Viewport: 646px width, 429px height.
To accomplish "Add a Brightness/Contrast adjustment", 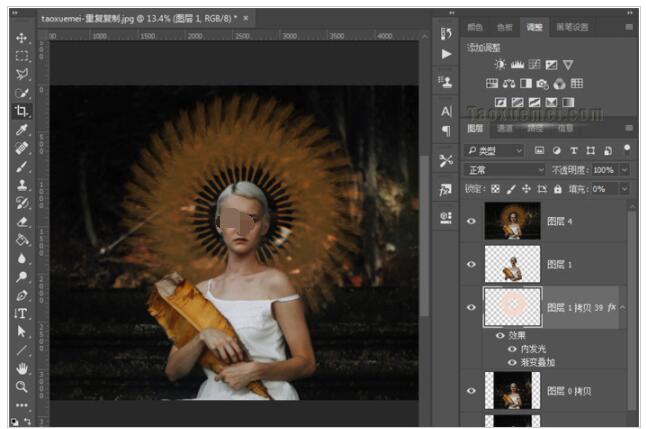I will click(x=500, y=65).
